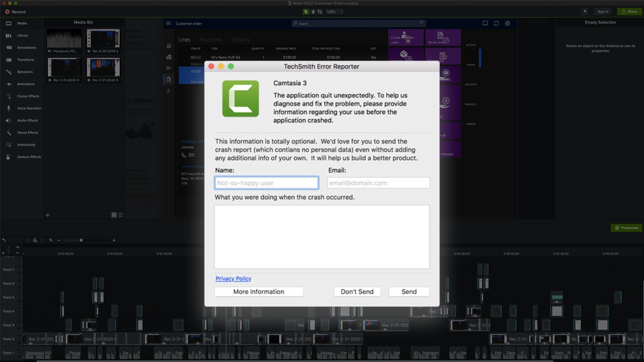Toggle visibility eye for Track 7

click(19, 265)
